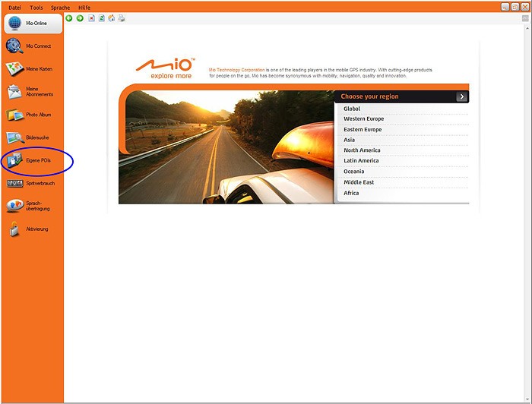Open Eigene POIs
Viewport: 532px width, 404px height.
coord(32,160)
